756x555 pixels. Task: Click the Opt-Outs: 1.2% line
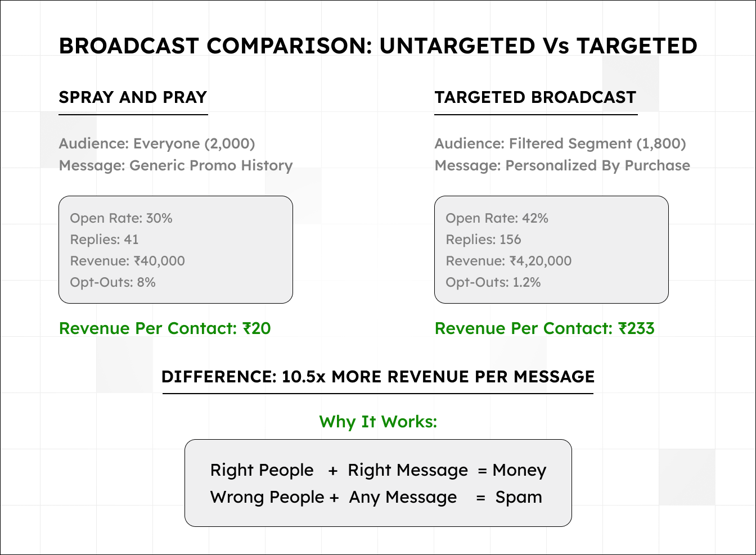[493, 282]
